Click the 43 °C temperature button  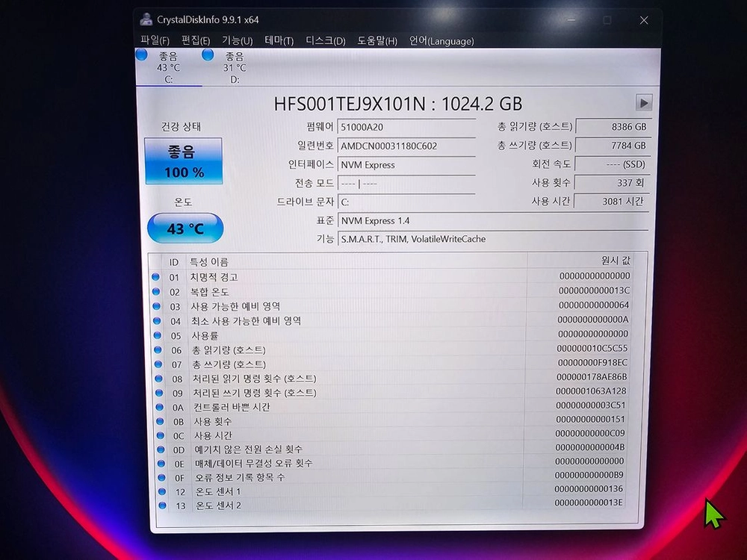pos(185,228)
